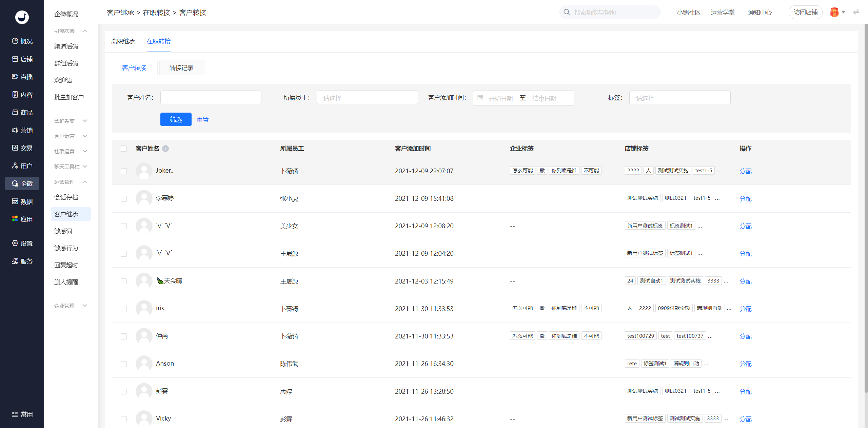Viewport: 868px width, 428px height.
Task: Select 内容 sidebar item
Action: pos(22,95)
